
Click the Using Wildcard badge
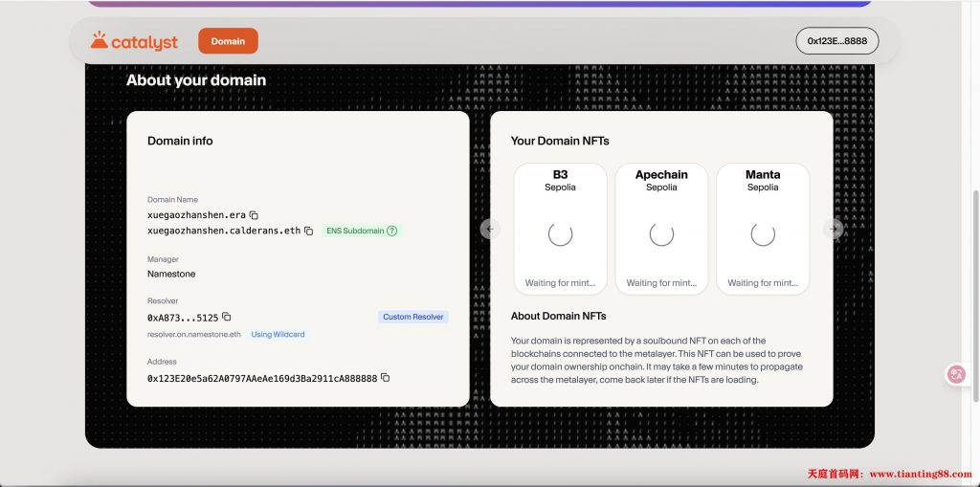pos(278,335)
